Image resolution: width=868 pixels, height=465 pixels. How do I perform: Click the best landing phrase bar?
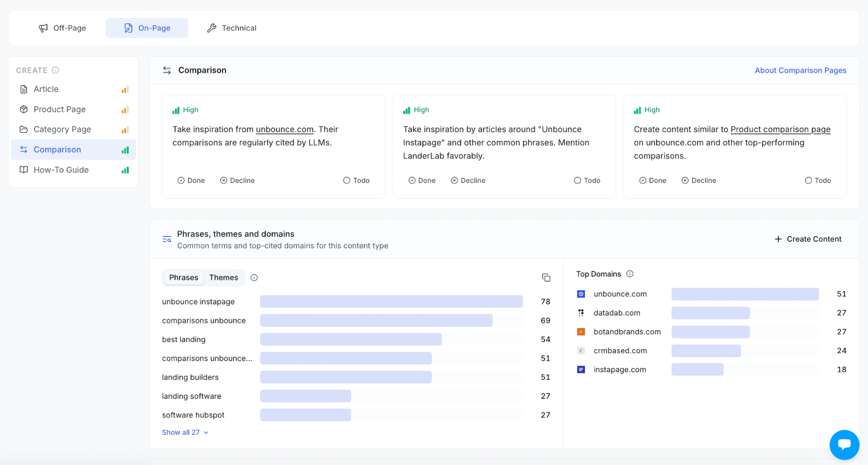point(351,339)
